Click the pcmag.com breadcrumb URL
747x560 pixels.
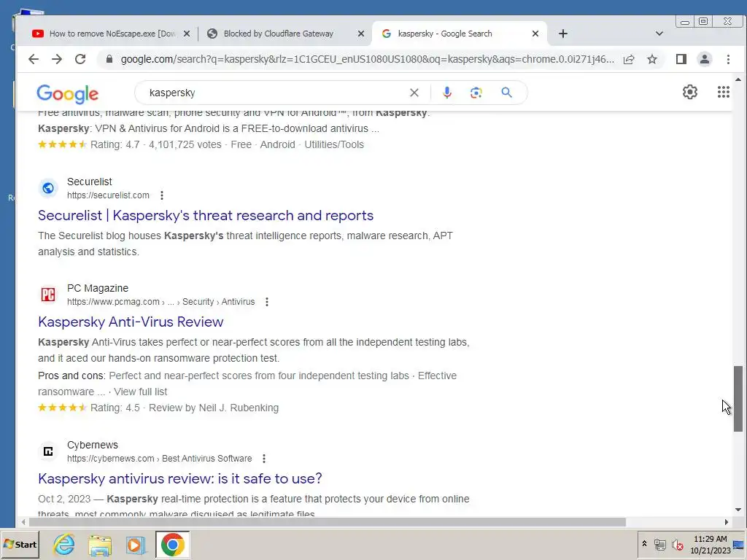161,302
